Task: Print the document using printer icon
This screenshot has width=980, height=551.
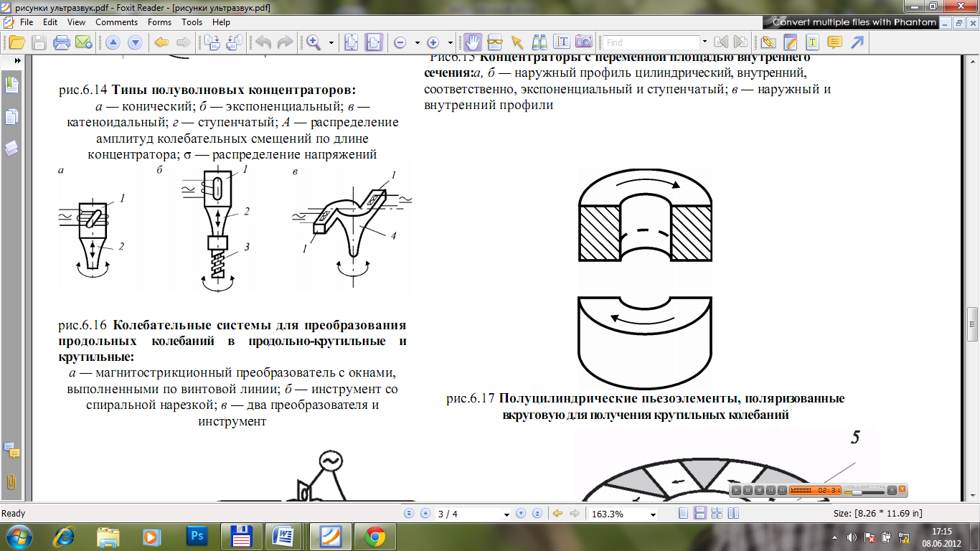Action: (62, 42)
